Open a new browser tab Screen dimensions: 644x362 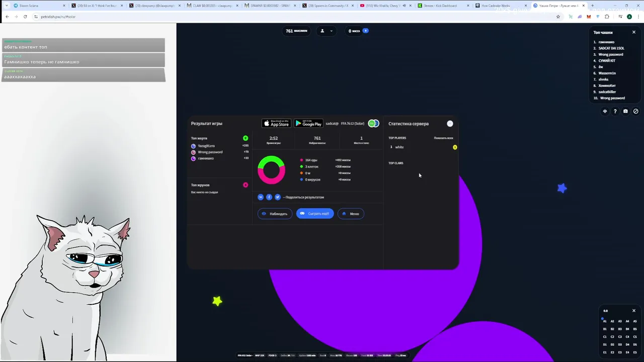click(593, 6)
